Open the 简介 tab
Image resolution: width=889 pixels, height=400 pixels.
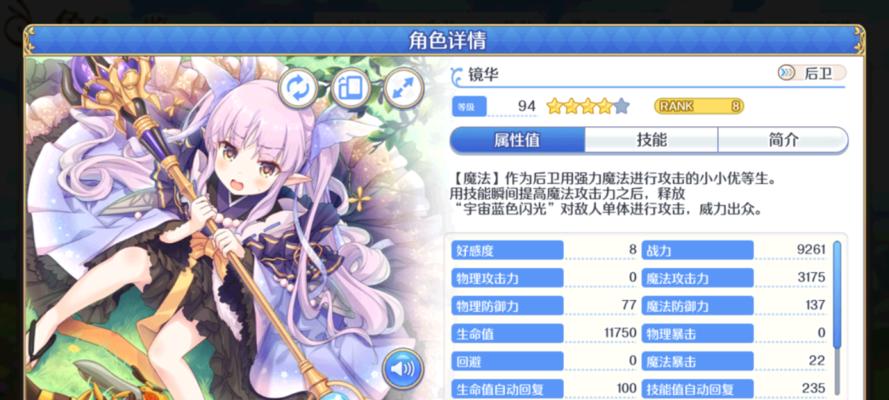[x=784, y=141]
